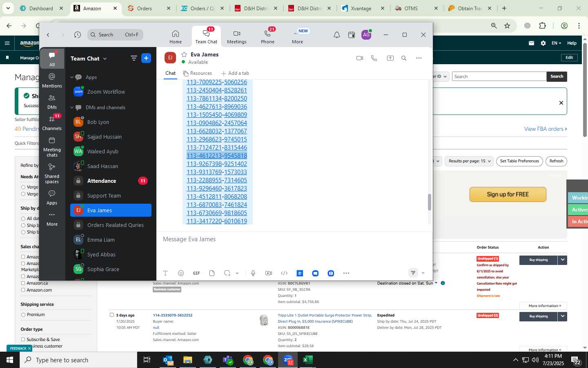The height and width of the screenshot is (368, 588).
Task: Star the Eva James chat
Action: click(184, 54)
